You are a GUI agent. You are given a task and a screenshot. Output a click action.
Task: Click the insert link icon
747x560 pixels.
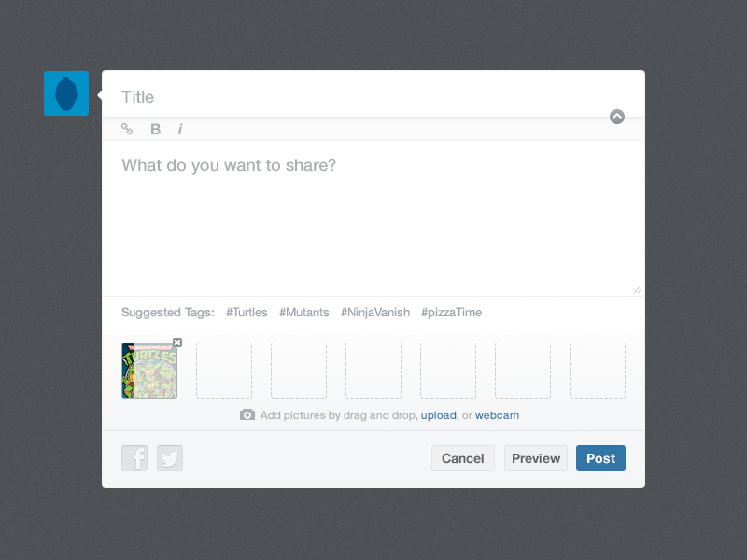click(128, 129)
